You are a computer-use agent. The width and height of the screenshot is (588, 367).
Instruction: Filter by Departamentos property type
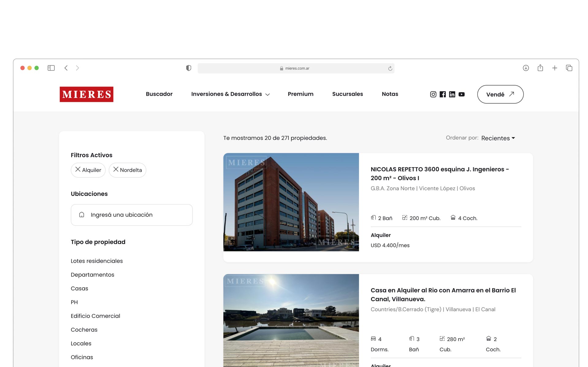[93, 275]
